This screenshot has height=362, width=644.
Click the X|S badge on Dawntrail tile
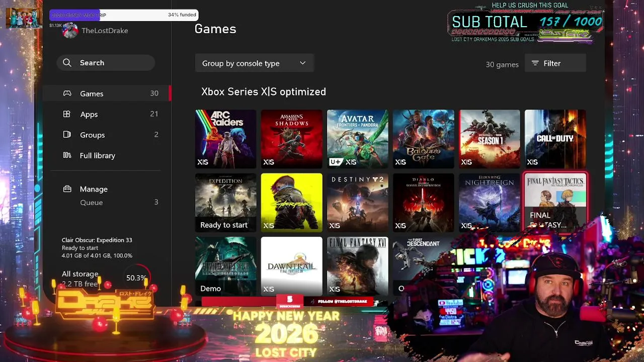(x=269, y=289)
